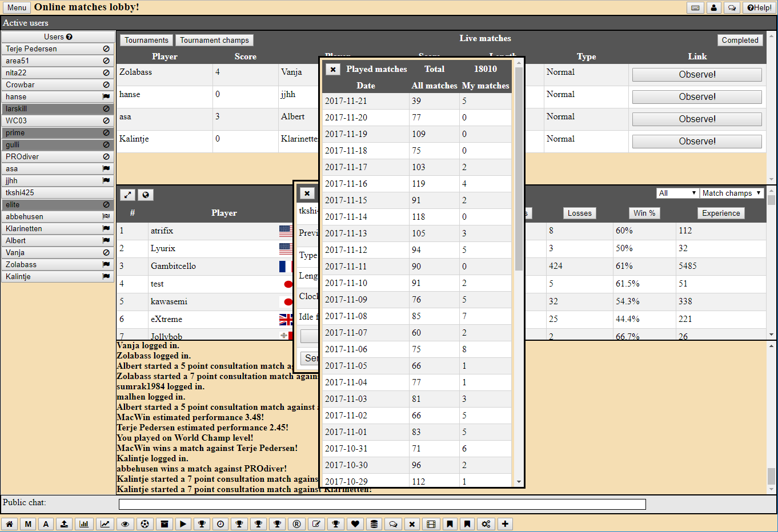
Task: Close the Played matches popup
Action: [333, 69]
